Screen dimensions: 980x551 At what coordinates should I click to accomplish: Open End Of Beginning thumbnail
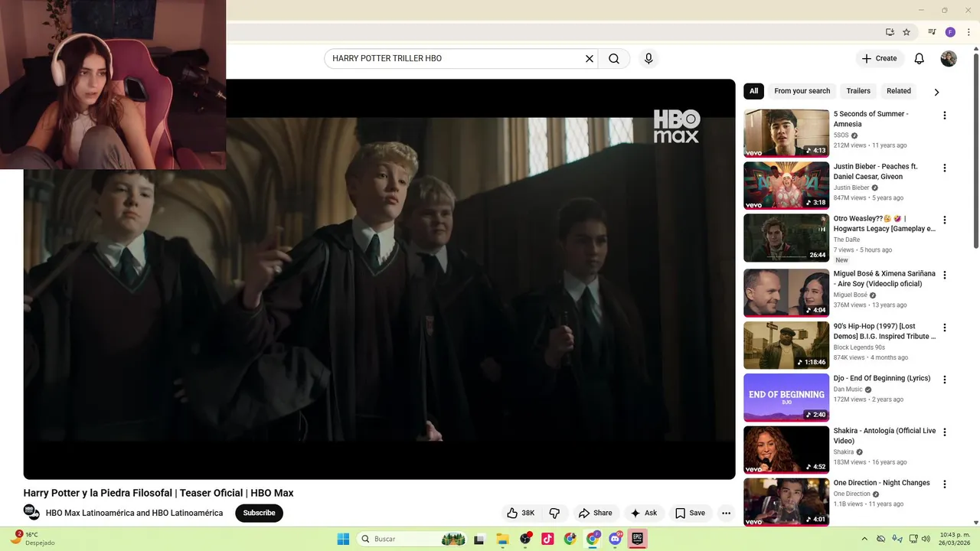click(x=786, y=397)
